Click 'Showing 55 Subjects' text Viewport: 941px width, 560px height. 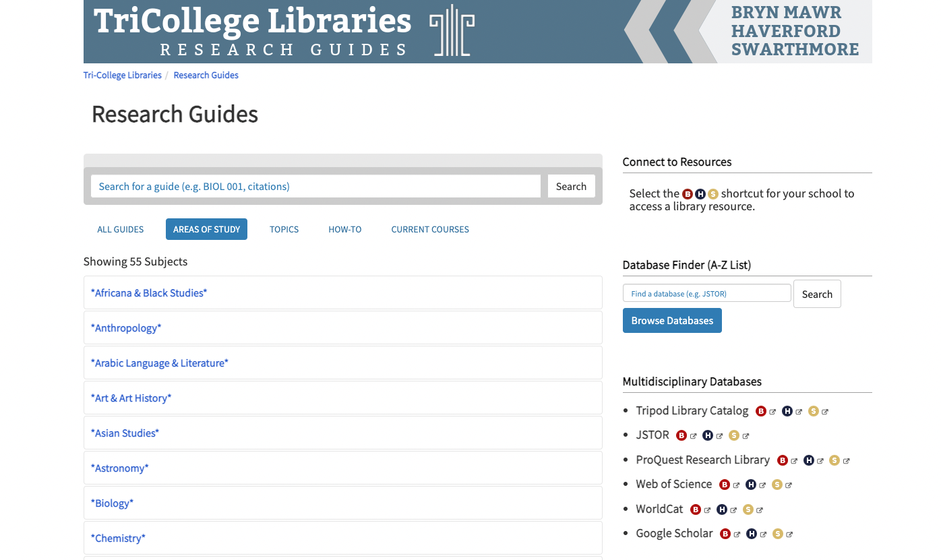pyautogui.click(x=135, y=261)
